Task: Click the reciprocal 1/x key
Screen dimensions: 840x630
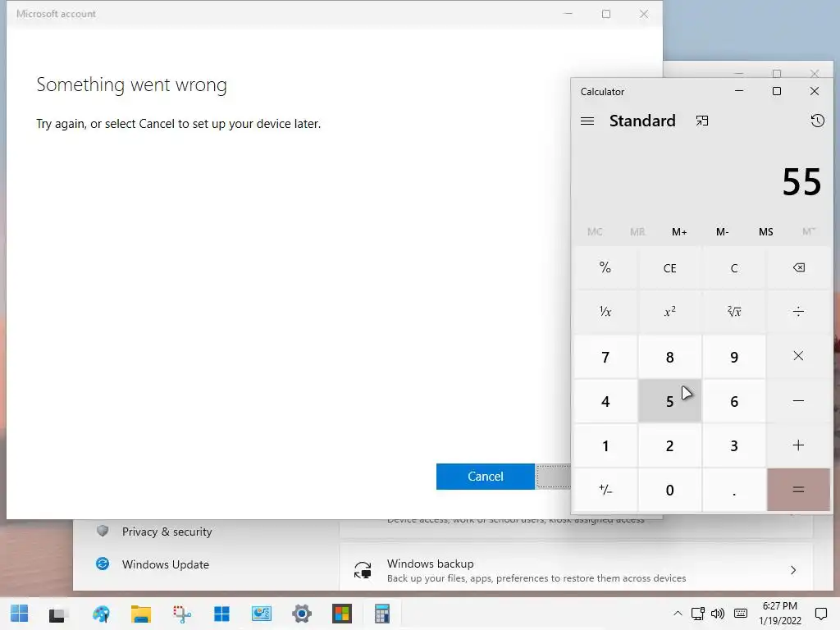Action: [x=605, y=311]
